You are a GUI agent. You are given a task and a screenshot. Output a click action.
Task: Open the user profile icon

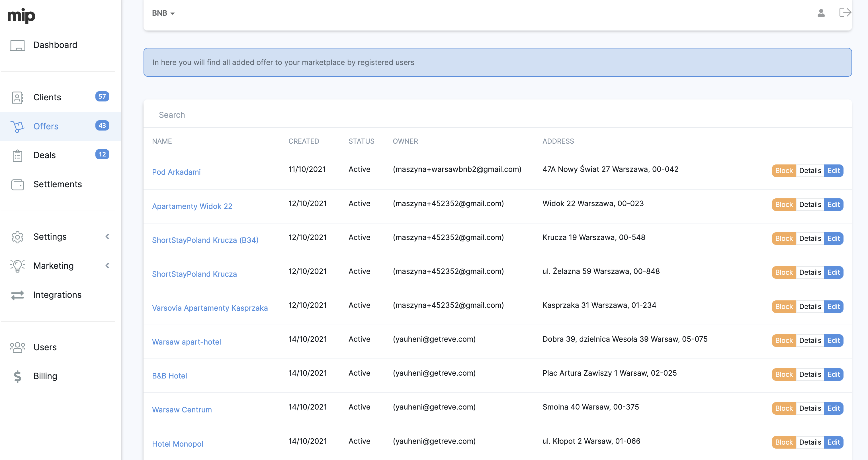coord(821,13)
